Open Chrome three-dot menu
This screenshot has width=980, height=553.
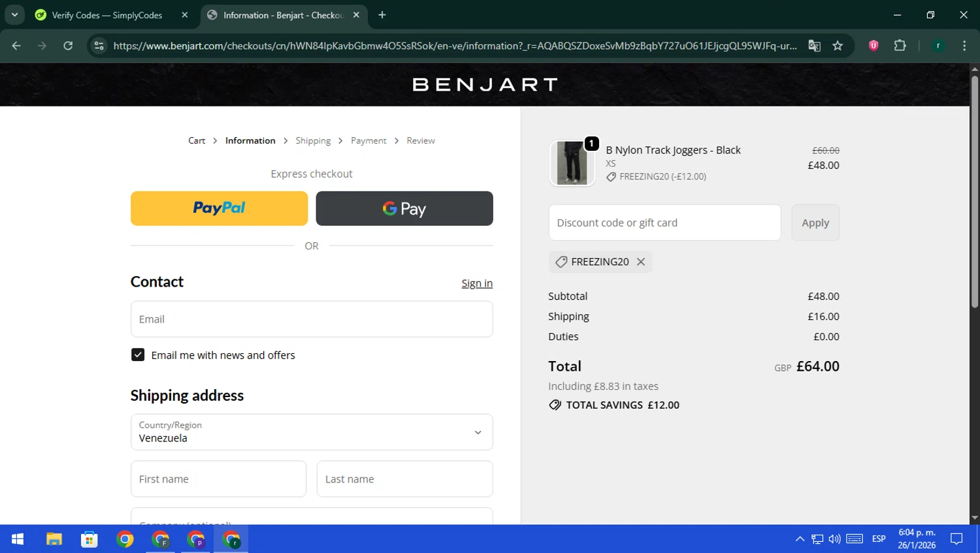click(x=964, y=46)
